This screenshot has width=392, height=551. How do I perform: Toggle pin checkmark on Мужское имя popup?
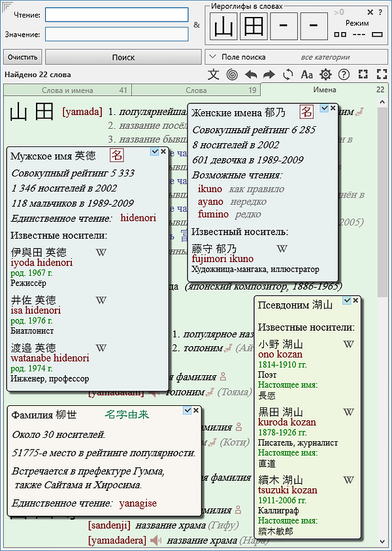(x=154, y=152)
